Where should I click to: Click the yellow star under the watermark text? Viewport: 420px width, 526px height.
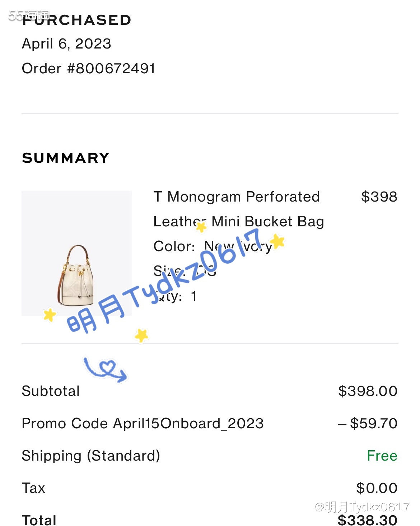[141, 336]
